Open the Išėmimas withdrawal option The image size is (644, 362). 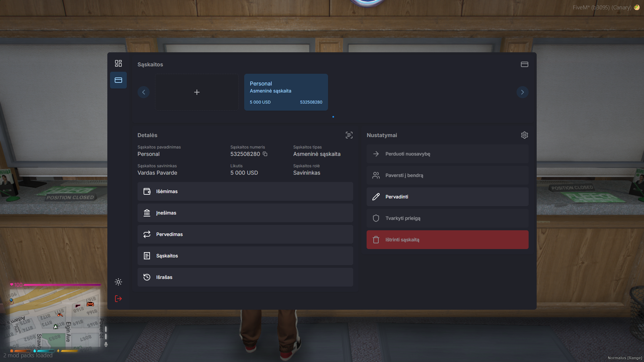click(245, 191)
